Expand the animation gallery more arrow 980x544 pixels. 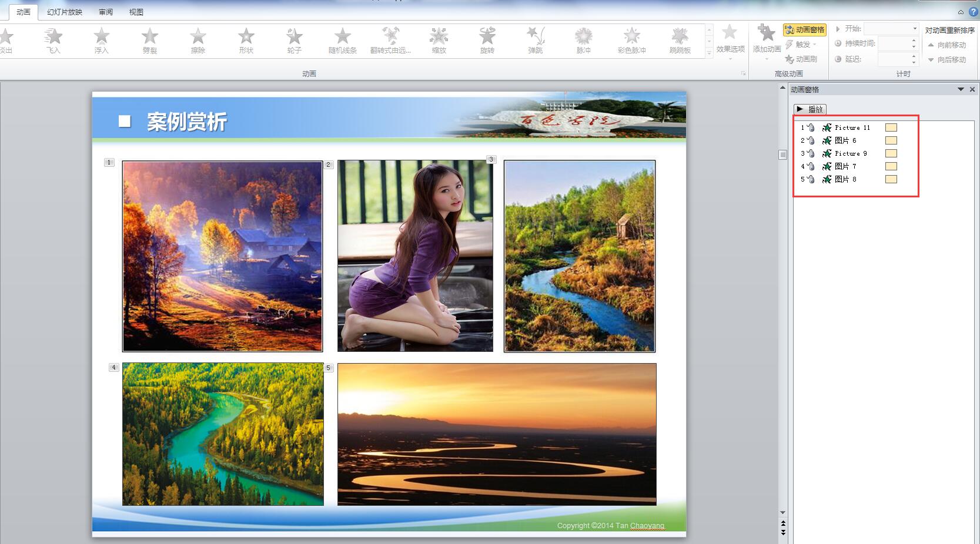(x=710, y=53)
